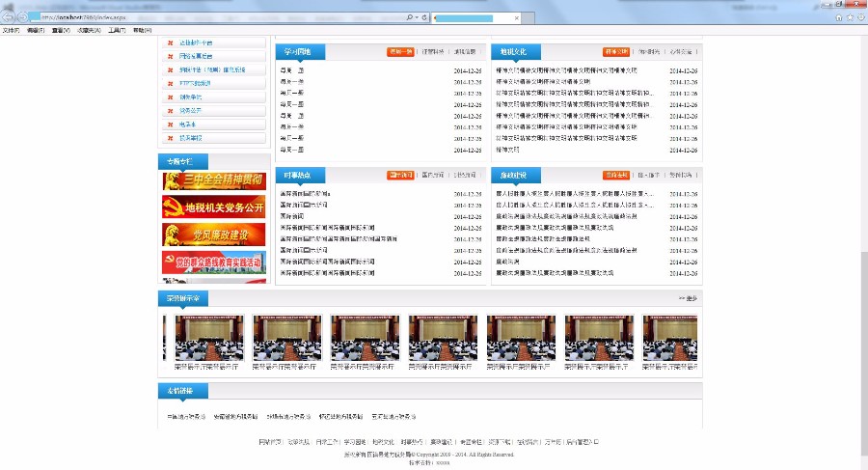
Task: Open the 查看(V) menu
Action: (61, 31)
